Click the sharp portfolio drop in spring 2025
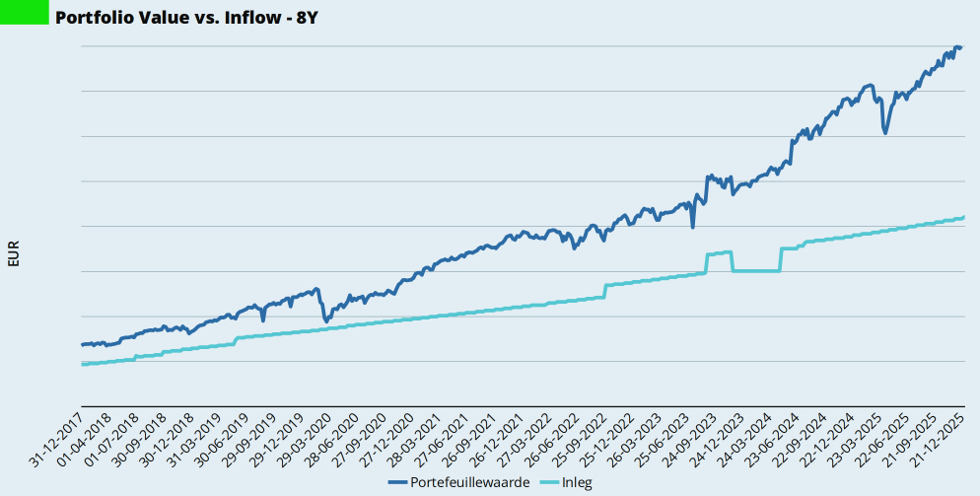Image resolution: width=980 pixels, height=496 pixels. 885,132
